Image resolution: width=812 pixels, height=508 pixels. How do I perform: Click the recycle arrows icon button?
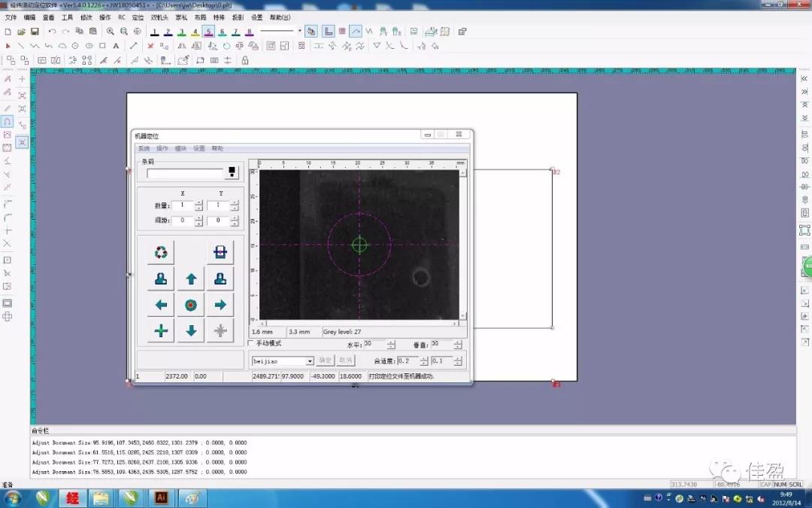161,252
